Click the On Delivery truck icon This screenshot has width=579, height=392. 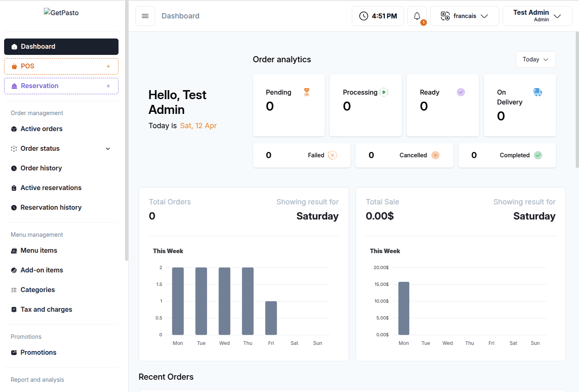coord(537,92)
